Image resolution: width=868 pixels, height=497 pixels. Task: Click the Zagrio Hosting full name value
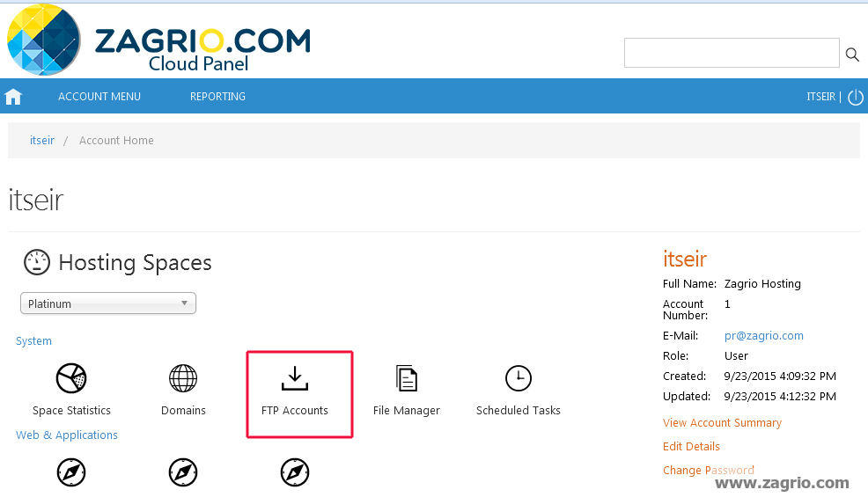(x=762, y=284)
